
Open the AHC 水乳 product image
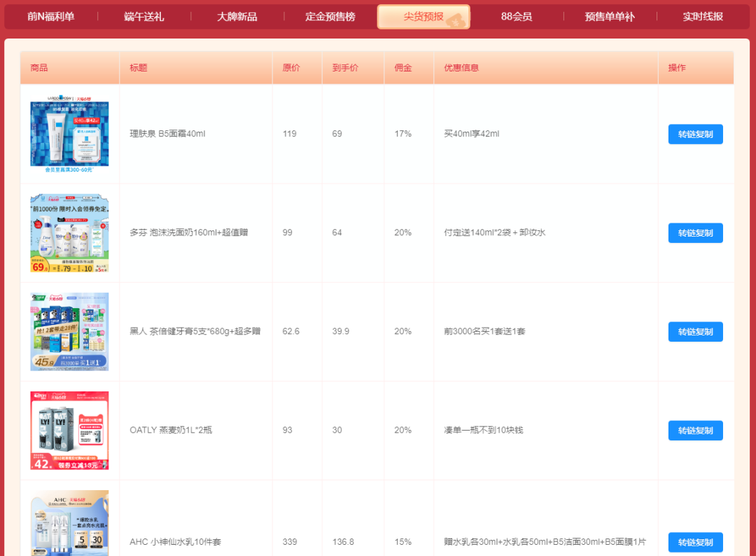pos(69,523)
